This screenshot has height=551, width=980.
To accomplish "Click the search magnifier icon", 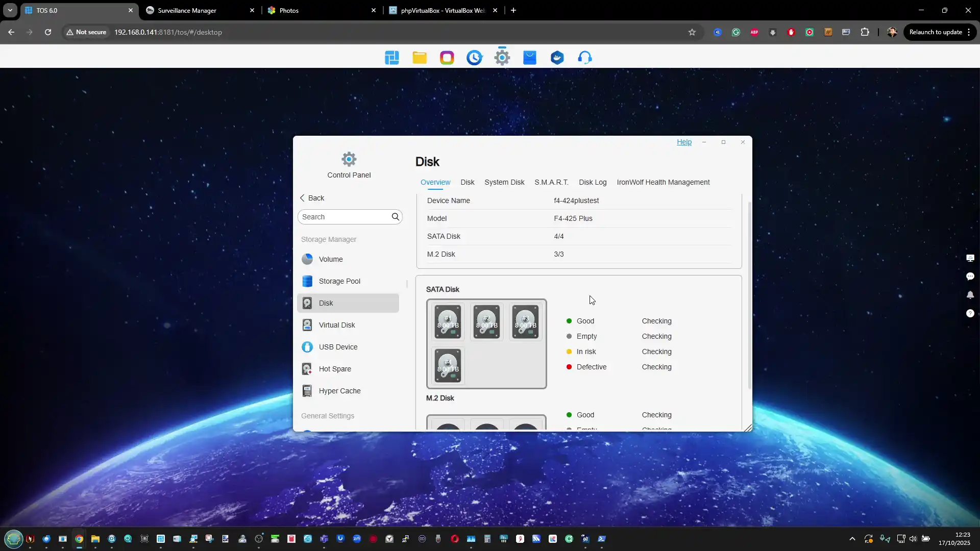I will [x=396, y=217].
